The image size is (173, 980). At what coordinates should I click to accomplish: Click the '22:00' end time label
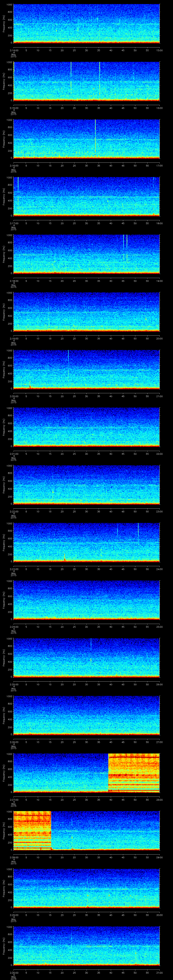pyautogui.click(x=160, y=454)
